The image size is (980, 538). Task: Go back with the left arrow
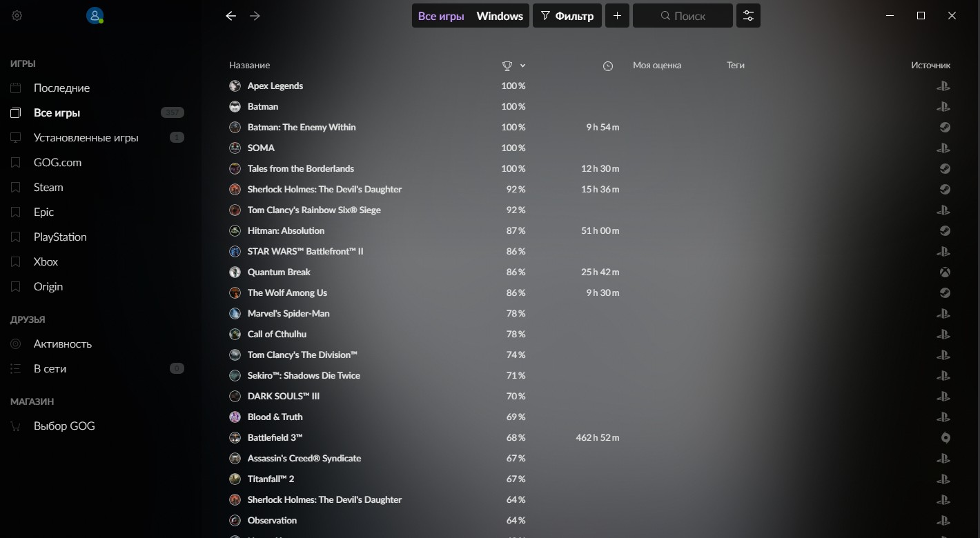231,16
